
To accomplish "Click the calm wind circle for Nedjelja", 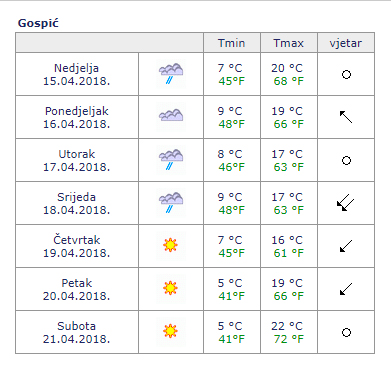I will [x=346, y=74].
